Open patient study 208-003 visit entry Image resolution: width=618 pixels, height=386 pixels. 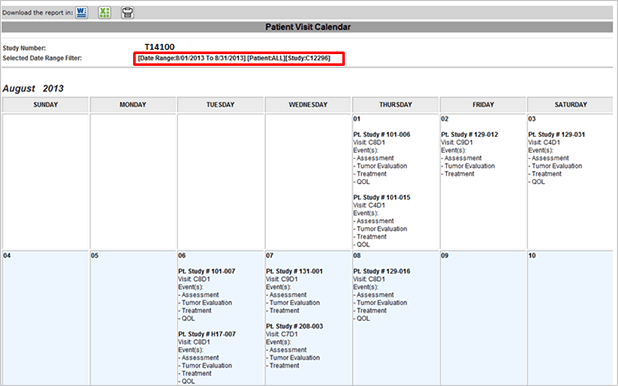pyautogui.click(x=294, y=326)
